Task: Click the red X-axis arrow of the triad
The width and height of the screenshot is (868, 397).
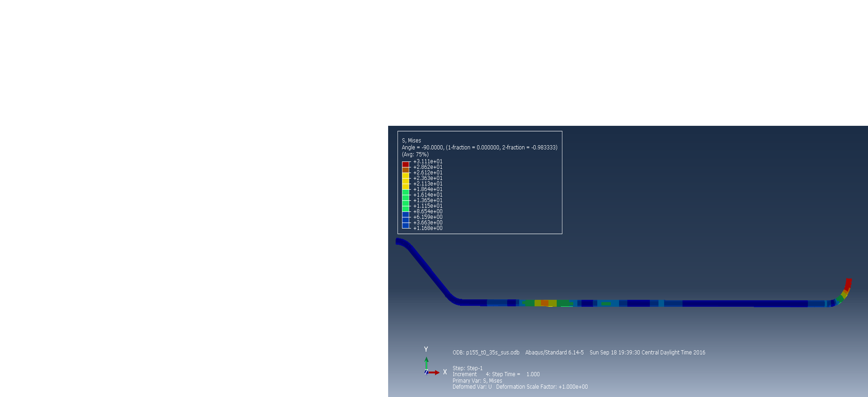Action: coord(434,373)
